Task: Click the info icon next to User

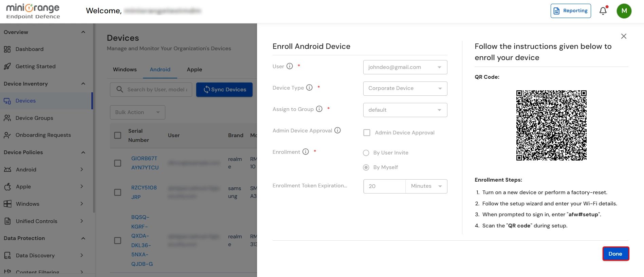Action: pyautogui.click(x=290, y=66)
